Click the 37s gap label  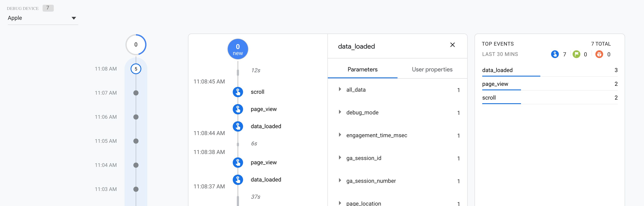[x=256, y=197]
